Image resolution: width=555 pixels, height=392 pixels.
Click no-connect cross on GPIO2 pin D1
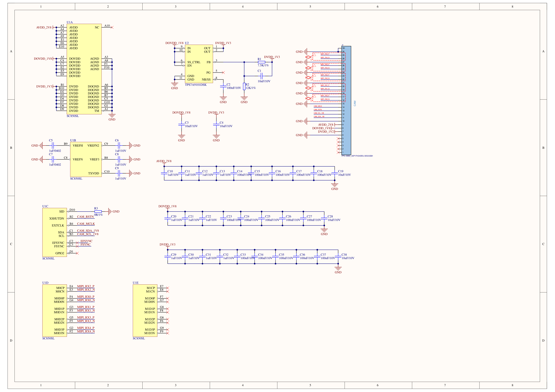[x=77, y=253]
